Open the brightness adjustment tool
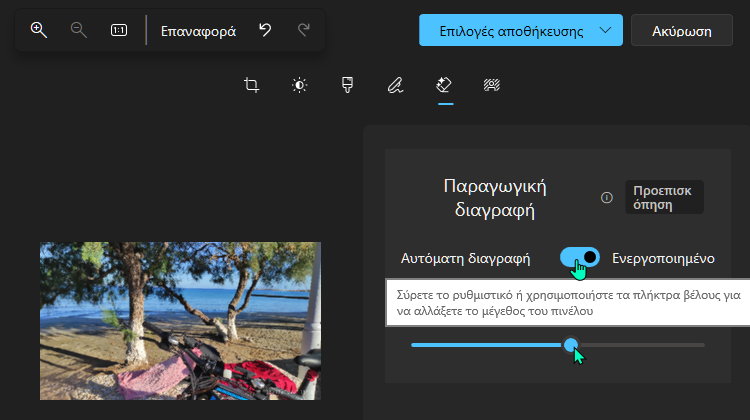 [x=299, y=86]
